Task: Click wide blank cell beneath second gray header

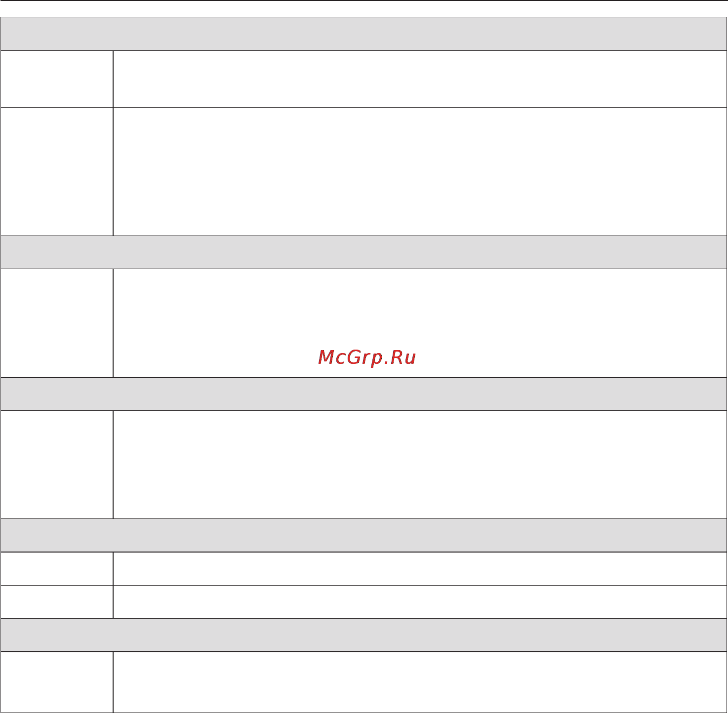Action: tap(420, 323)
